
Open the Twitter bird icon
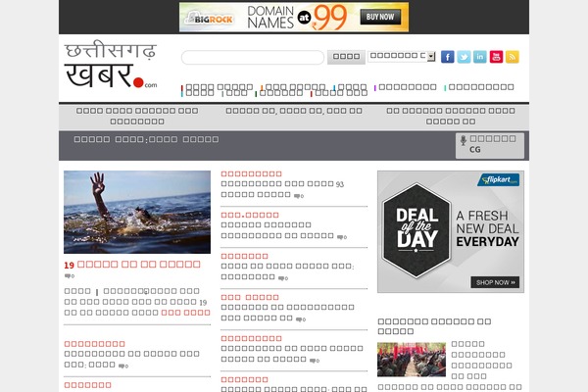[464, 57]
